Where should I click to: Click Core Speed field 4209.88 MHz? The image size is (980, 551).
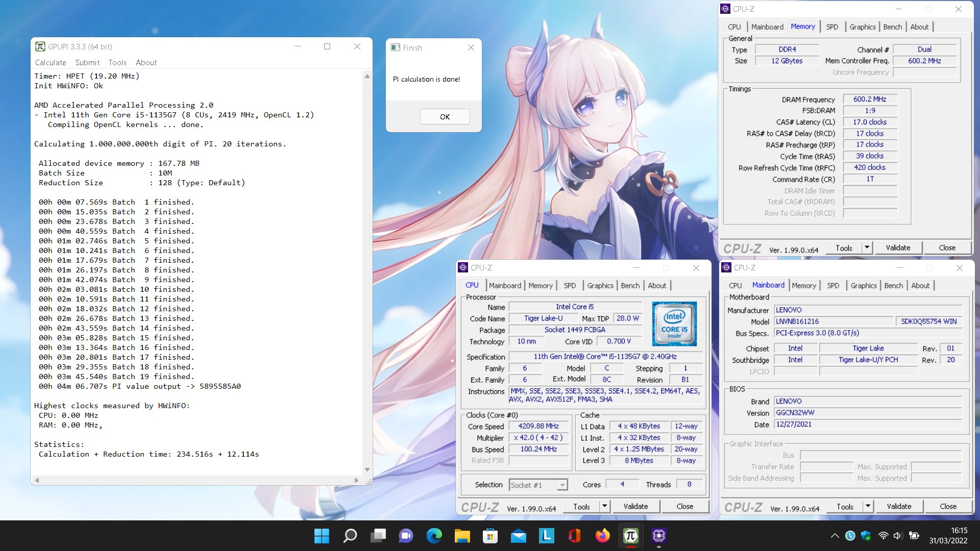(x=538, y=426)
